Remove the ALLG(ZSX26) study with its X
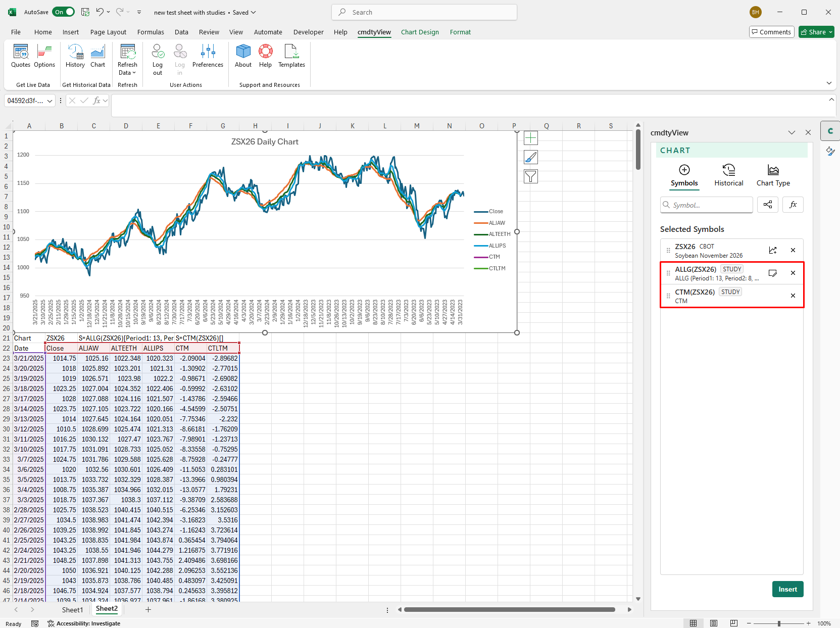 [793, 273]
